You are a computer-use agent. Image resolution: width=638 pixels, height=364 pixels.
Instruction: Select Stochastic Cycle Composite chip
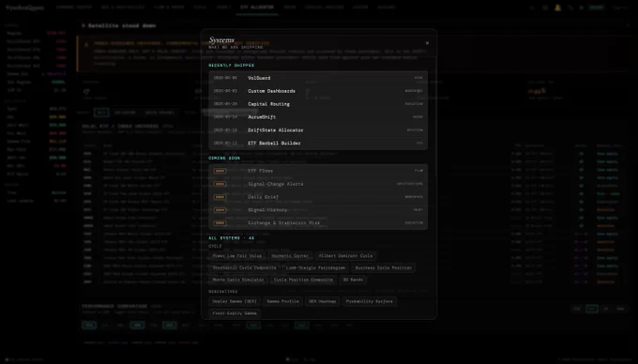(244, 267)
